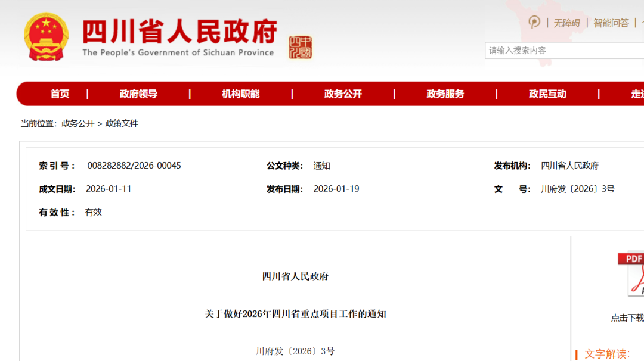Viewport: 644px width, 361px height.
Task: Click the search box 请输入搜索内容
Action: pos(563,51)
